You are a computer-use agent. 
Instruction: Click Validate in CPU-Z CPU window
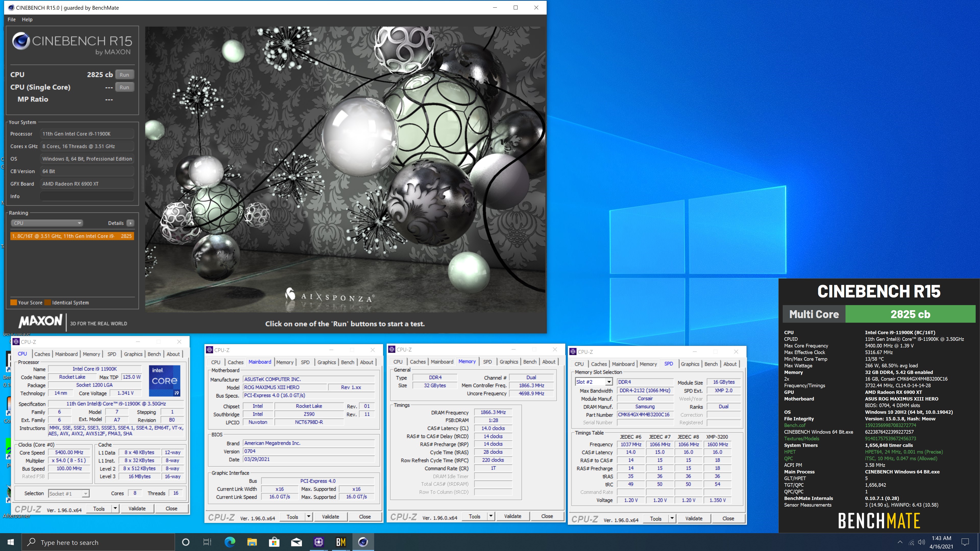[x=137, y=508]
